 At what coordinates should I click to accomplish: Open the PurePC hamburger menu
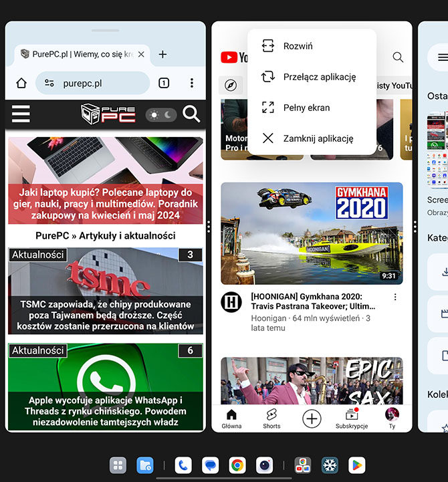tap(21, 114)
